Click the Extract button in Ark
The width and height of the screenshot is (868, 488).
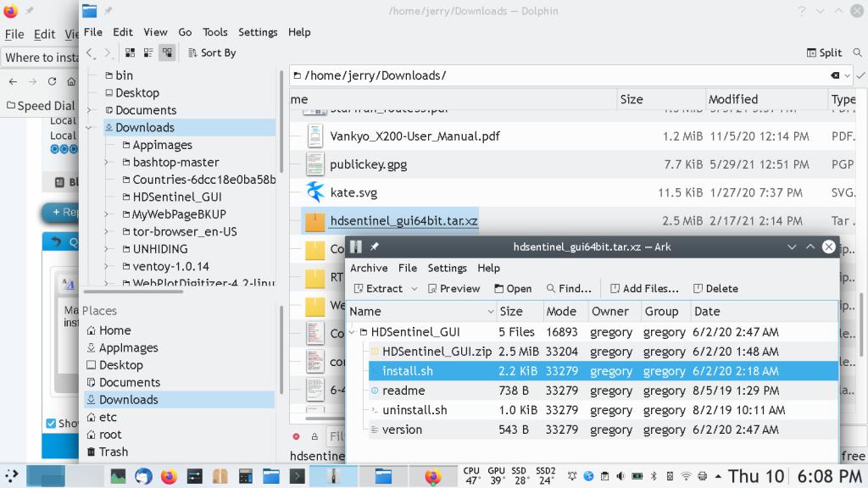(x=378, y=288)
